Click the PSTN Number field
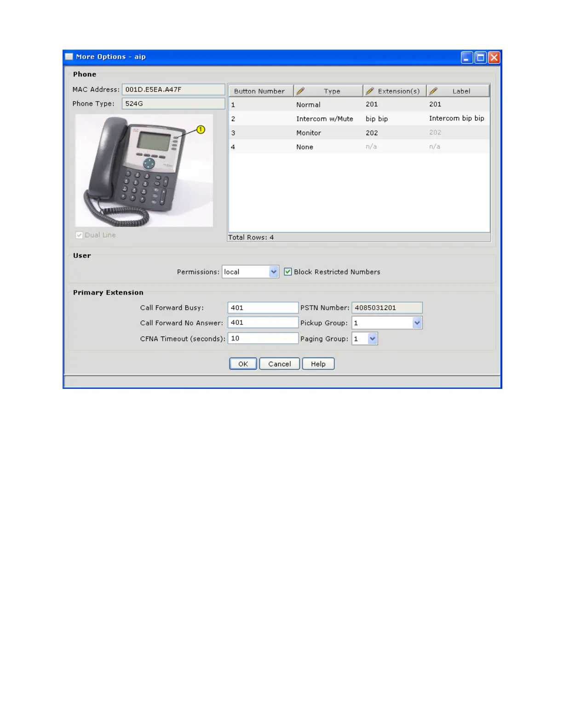Screen dimensions: 563x728 pyautogui.click(x=387, y=307)
